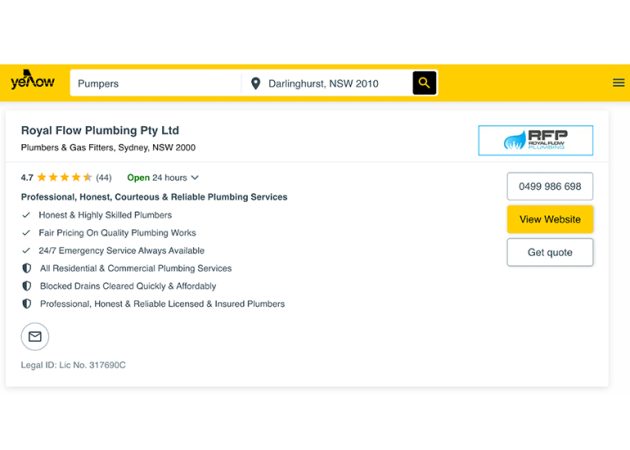Call 0499 986 698 button
Image resolution: width=630 pixels, height=450 pixels.
click(x=550, y=186)
